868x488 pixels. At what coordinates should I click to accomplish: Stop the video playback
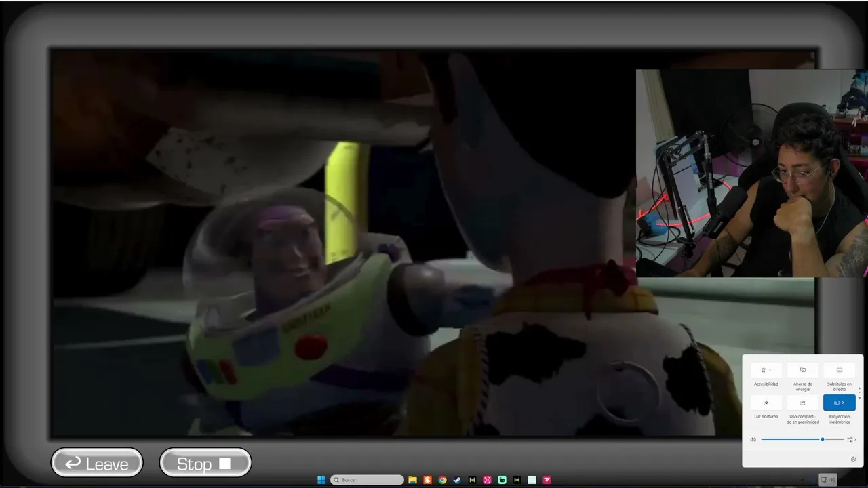pyautogui.click(x=205, y=463)
